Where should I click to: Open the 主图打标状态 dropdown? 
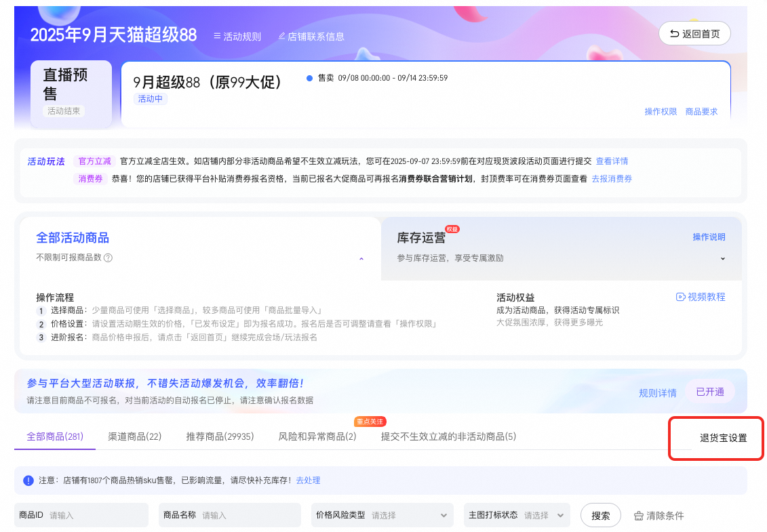(x=517, y=515)
